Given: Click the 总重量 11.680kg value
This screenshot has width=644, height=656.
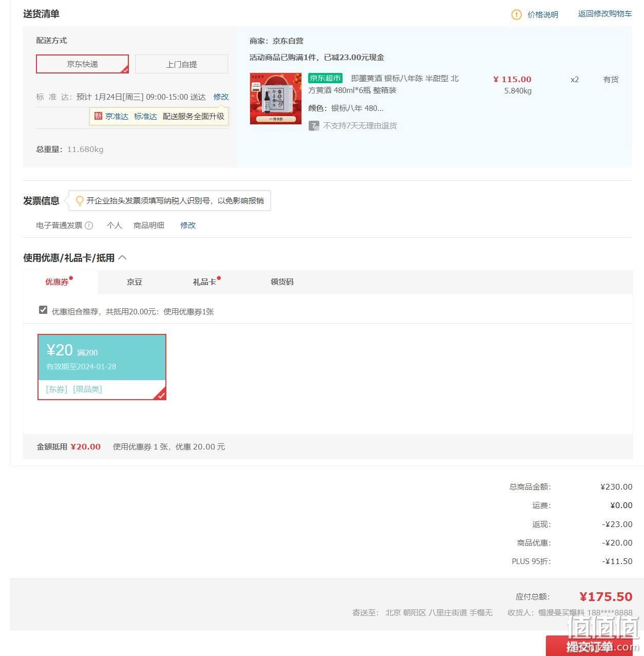Looking at the screenshot, I should pyautogui.click(x=85, y=149).
